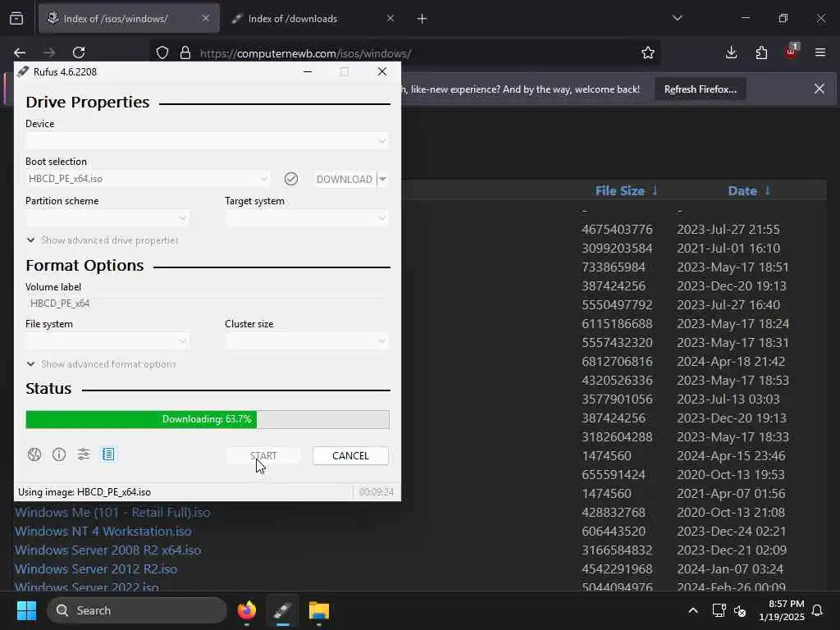Screen dimensions: 840x630
Task: Click the Windows taskbar Search box
Action: coord(137,610)
